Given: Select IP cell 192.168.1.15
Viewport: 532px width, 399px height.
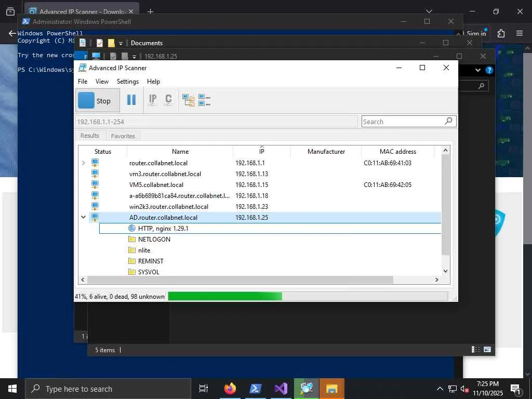Looking at the screenshot, I should point(252,184).
